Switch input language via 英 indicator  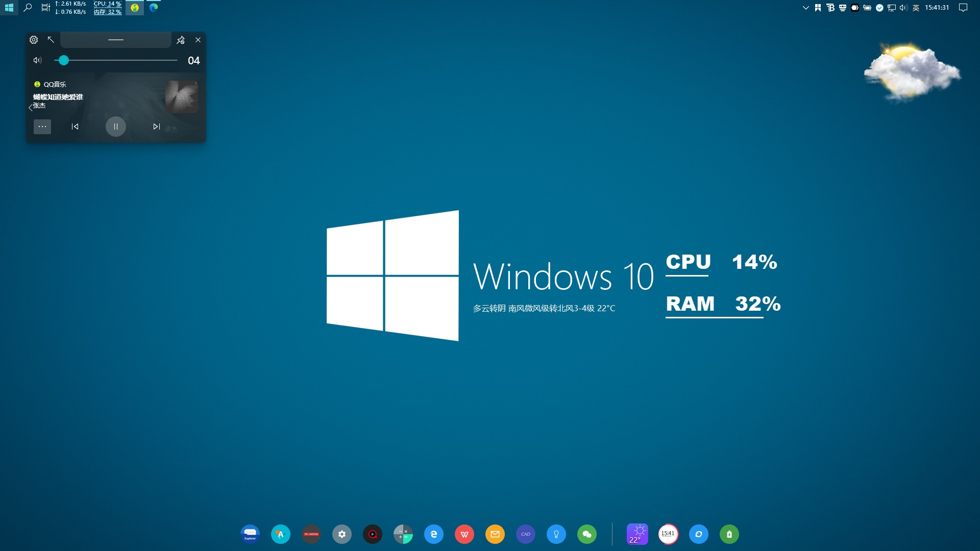click(915, 8)
